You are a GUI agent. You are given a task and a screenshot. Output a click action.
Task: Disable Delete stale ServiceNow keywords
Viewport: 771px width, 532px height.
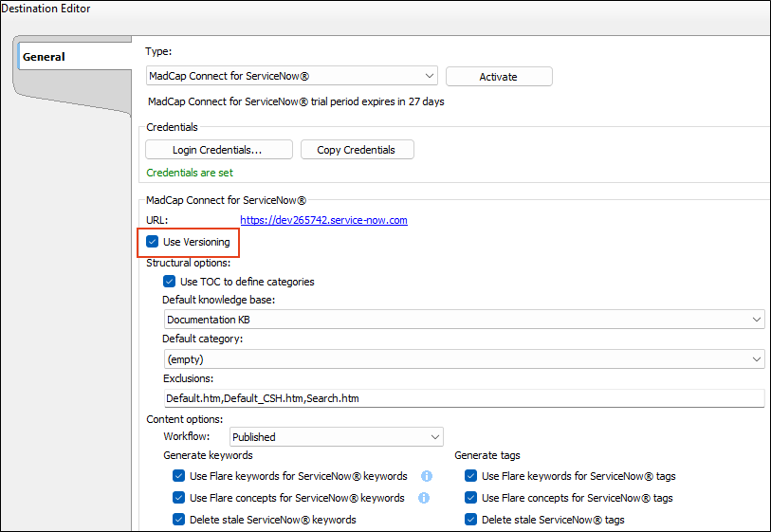click(179, 520)
